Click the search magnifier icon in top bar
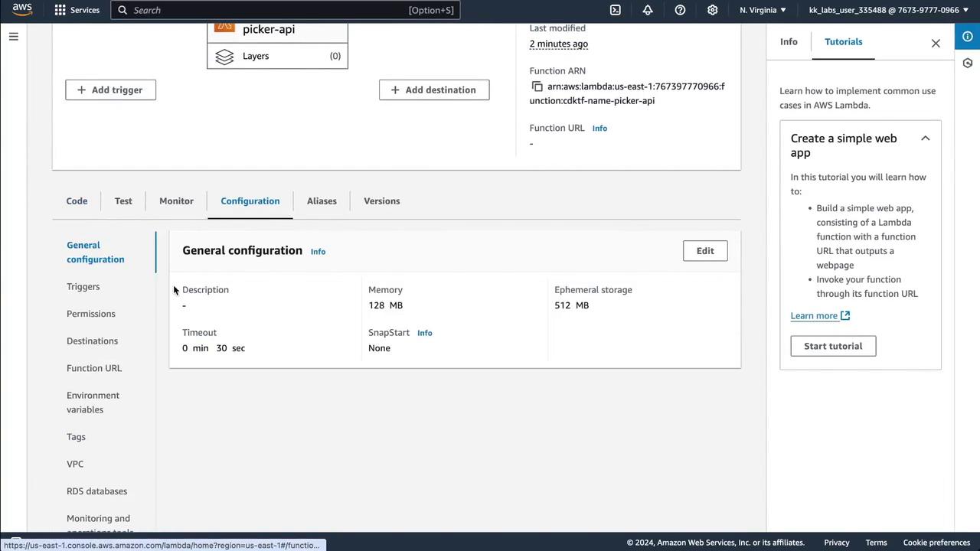Viewport: 980px width, 551px height. (122, 10)
